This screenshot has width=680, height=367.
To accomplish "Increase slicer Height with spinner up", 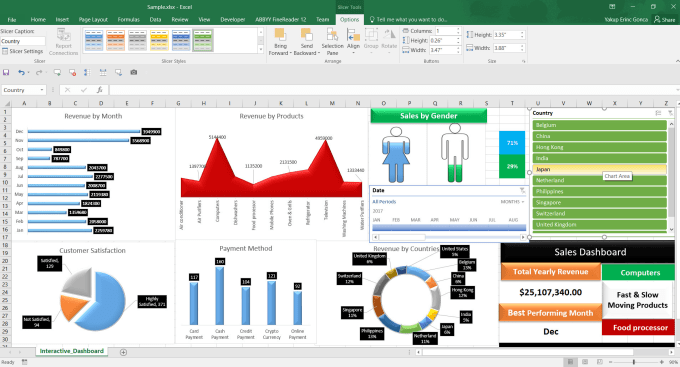I will (522, 33).
